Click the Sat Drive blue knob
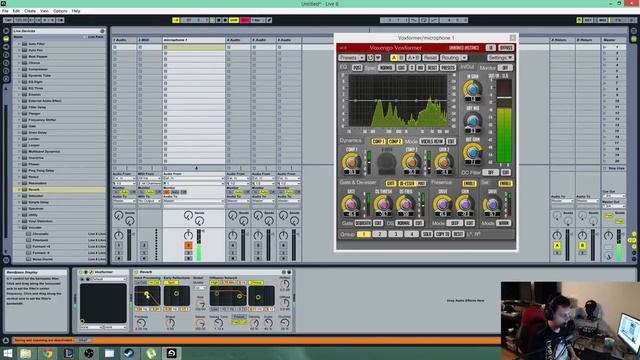640x360 pixels. 492,204
